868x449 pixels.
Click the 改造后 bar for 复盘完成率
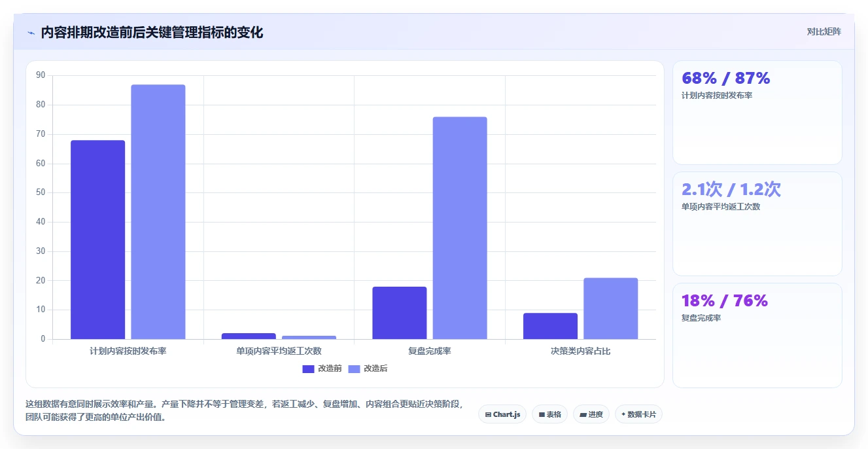coord(459,228)
